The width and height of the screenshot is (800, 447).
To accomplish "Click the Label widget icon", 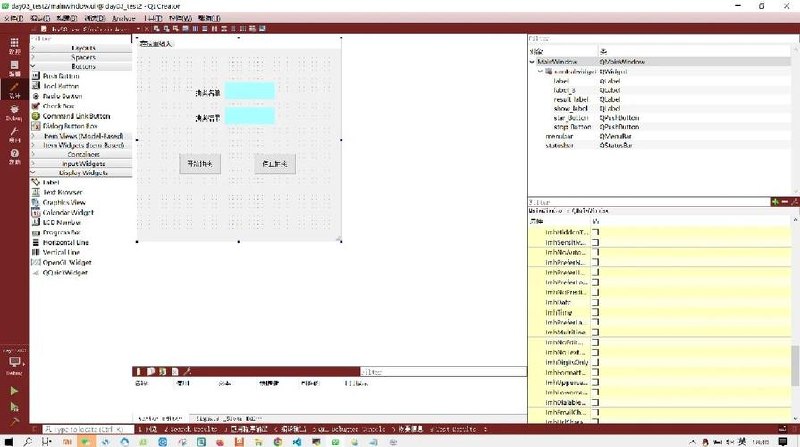I will (36, 182).
